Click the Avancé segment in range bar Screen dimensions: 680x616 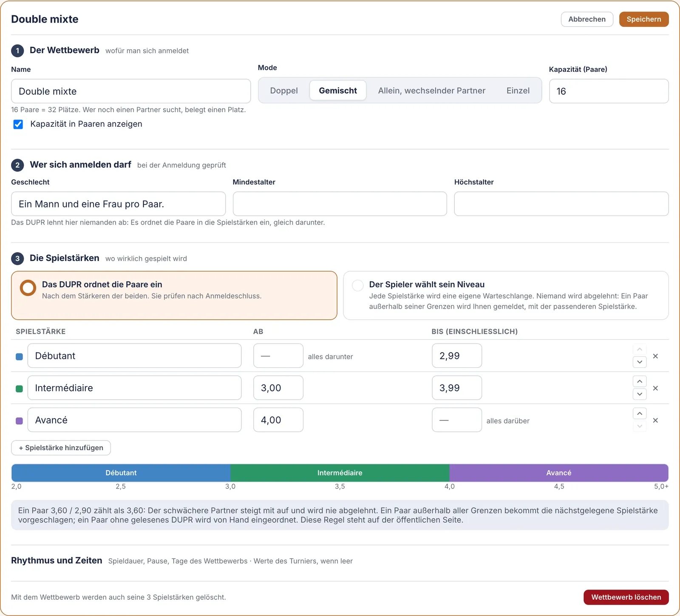click(x=559, y=473)
